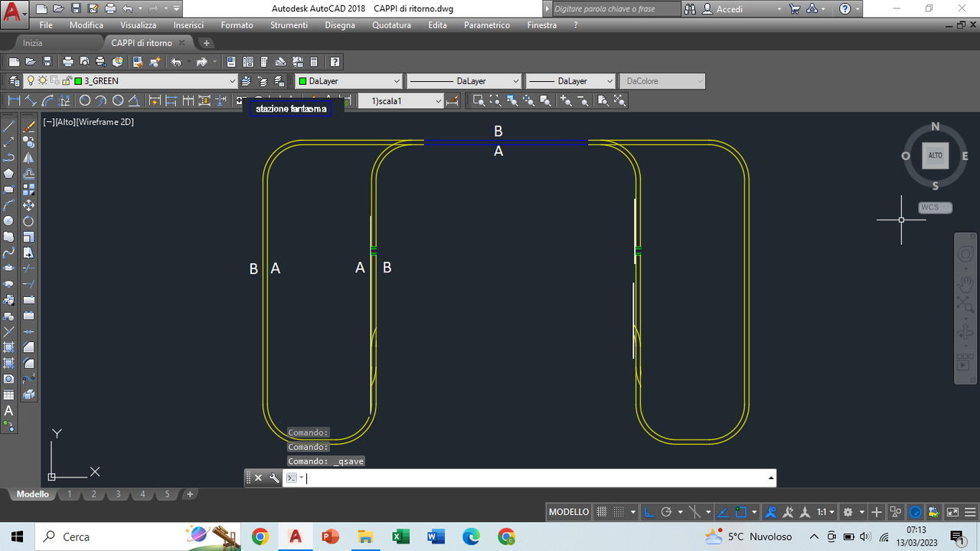Open the Properties palette icon
Viewport: 980px width, 551px height.
(x=230, y=62)
